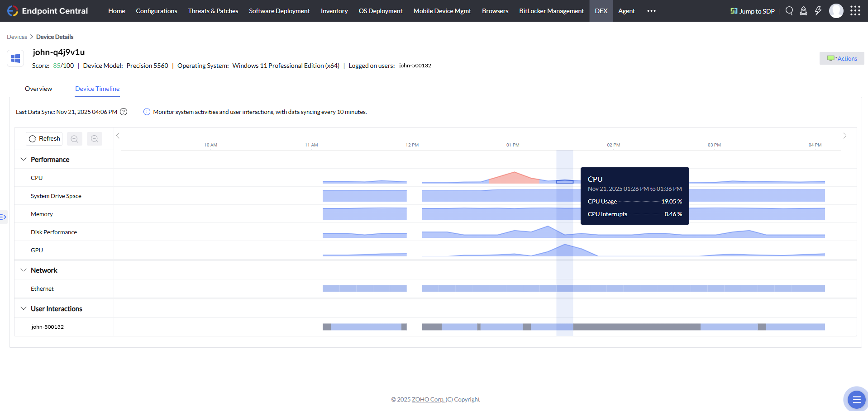Image resolution: width=868 pixels, height=411 pixels.
Task: Open the apps grid icon at top right
Action: point(855,11)
